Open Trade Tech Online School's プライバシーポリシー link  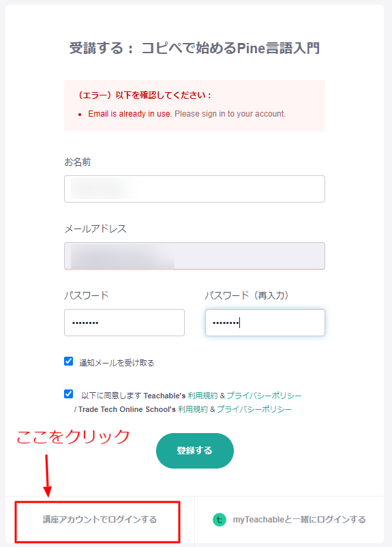tap(254, 409)
